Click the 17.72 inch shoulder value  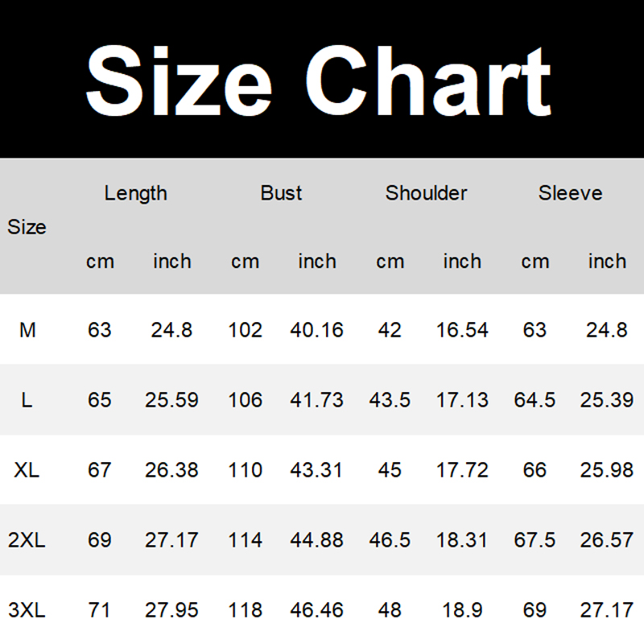(x=462, y=469)
